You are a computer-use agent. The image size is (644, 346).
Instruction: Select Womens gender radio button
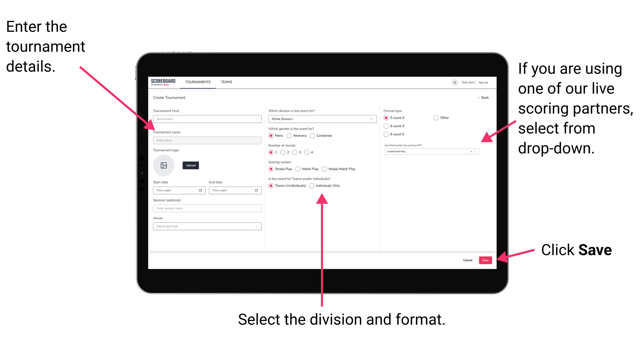click(289, 136)
